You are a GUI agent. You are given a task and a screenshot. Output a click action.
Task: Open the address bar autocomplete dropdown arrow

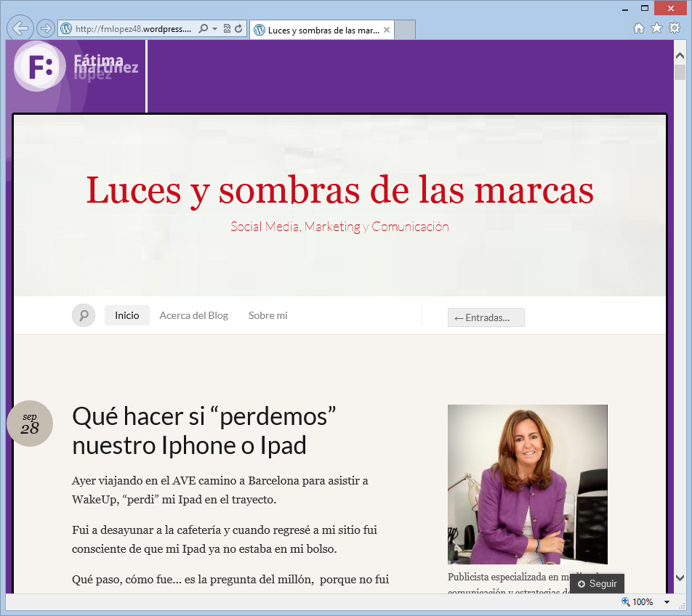coord(215,28)
